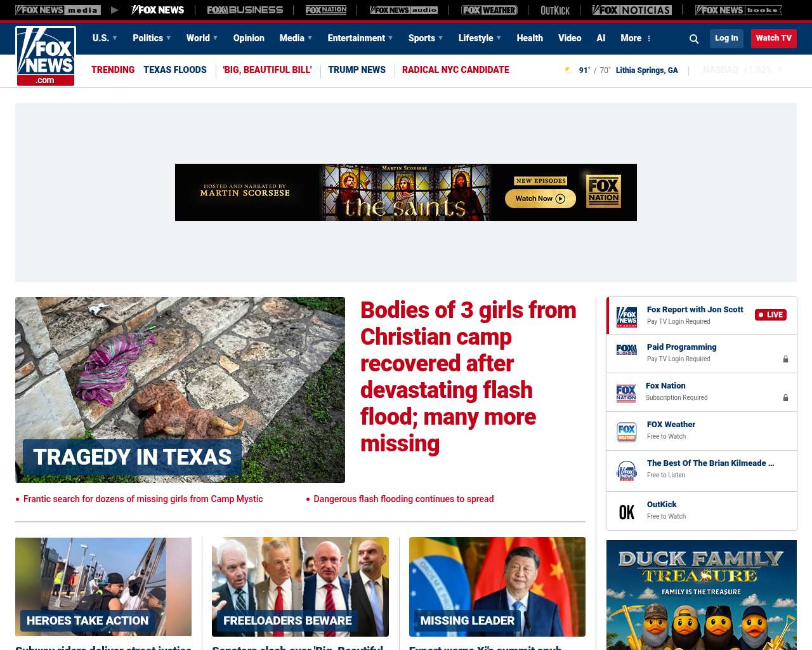Click the Fox Nation icon in watch list
Image resolution: width=812 pixels, height=650 pixels.
(626, 393)
